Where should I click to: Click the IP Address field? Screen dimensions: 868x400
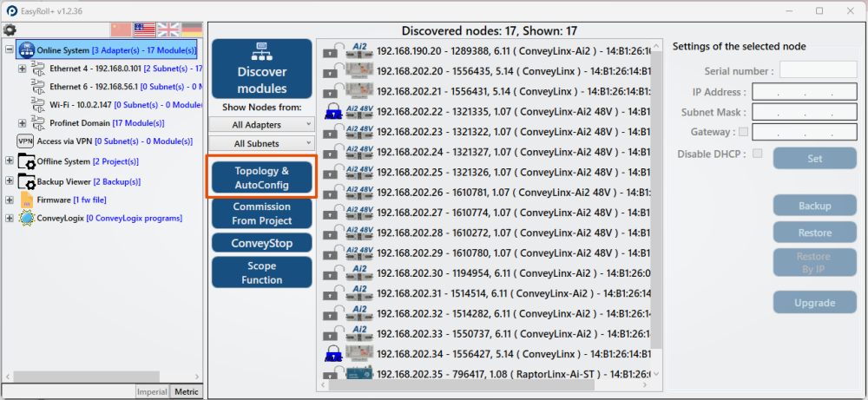(x=805, y=92)
